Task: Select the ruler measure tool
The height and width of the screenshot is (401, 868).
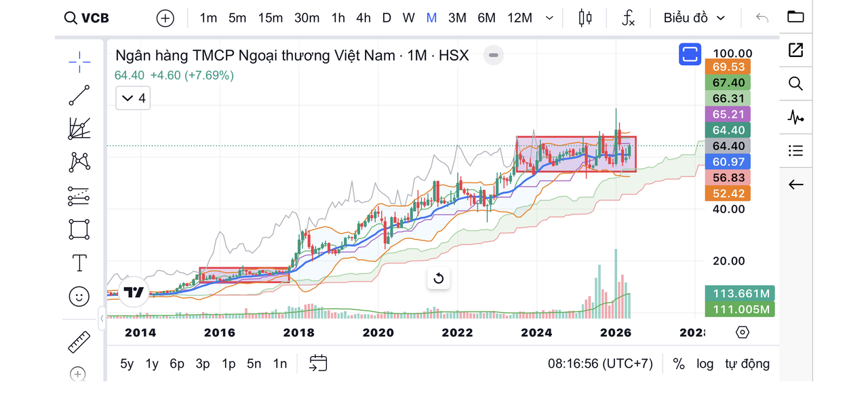Action: pos(79,341)
